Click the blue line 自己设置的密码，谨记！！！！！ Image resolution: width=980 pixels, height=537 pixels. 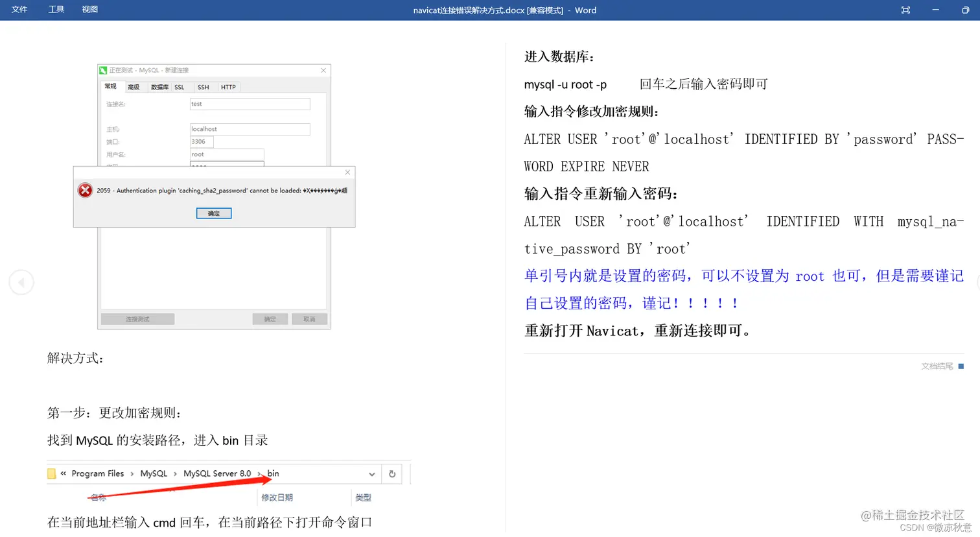[x=632, y=304]
